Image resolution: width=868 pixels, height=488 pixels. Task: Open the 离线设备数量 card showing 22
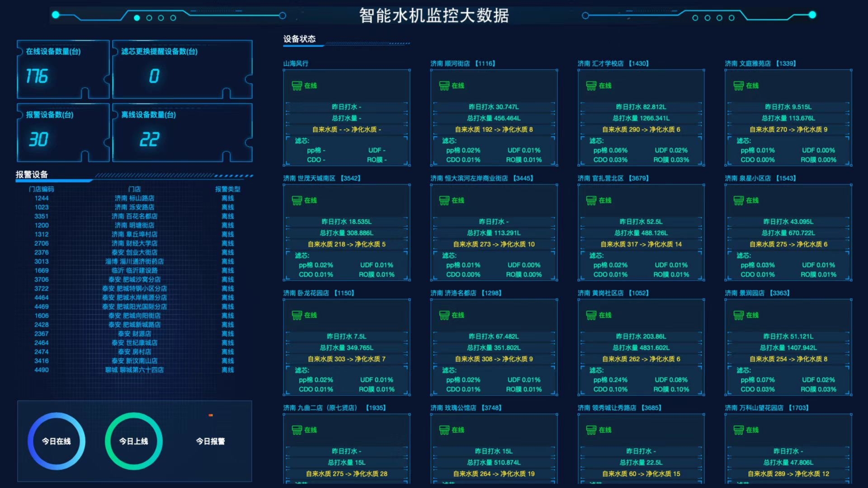click(182, 133)
